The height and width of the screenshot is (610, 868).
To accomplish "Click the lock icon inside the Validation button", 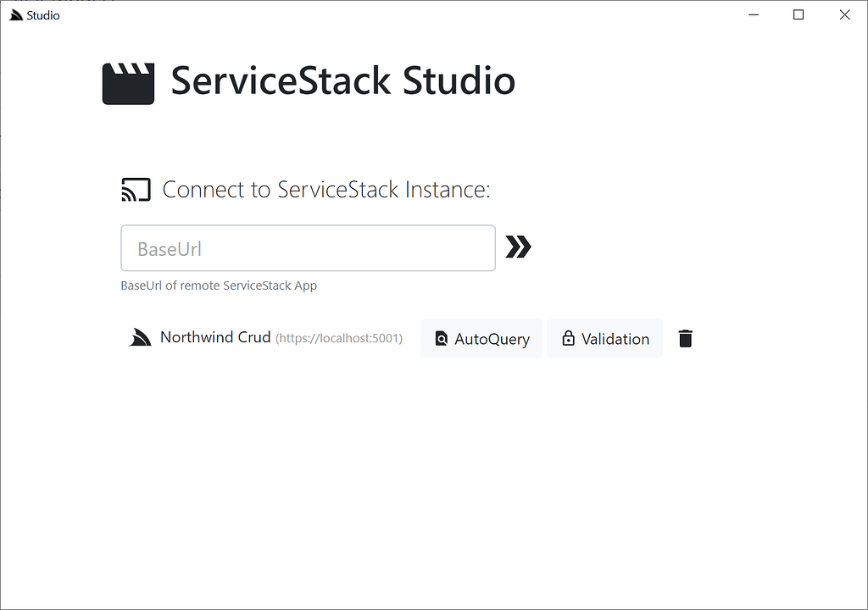I will tap(569, 338).
